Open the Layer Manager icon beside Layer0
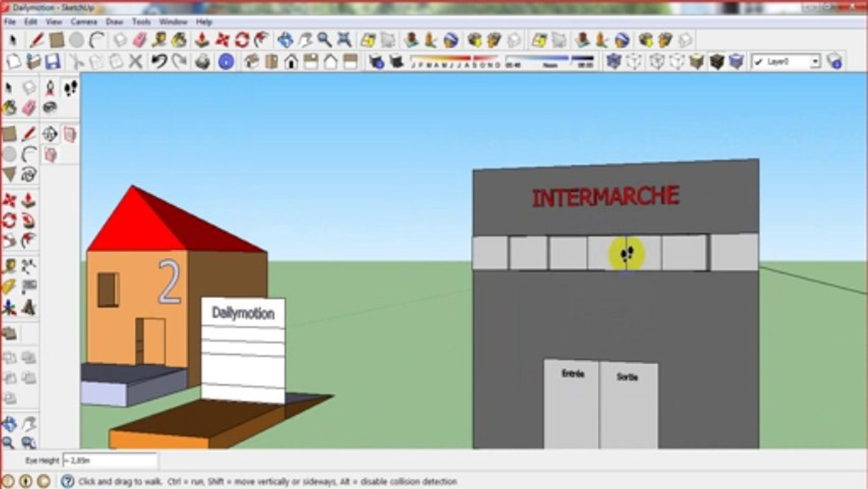This screenshot has height=489, width=868. [835, 62]
